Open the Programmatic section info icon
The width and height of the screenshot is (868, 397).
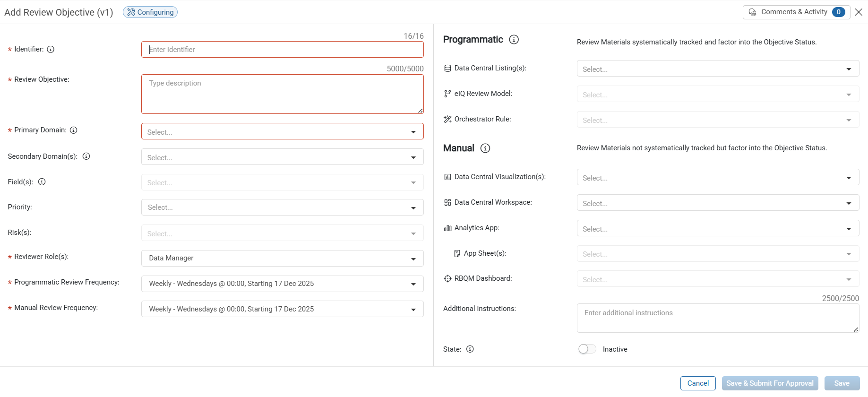tap(514, 40)
